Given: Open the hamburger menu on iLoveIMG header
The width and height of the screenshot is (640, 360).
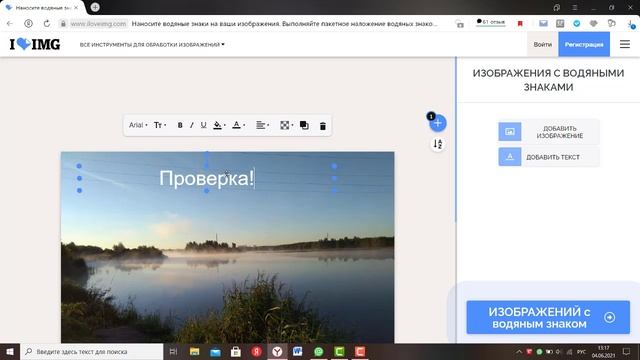Looking at the screenshot, I should [x=624, y=44].
